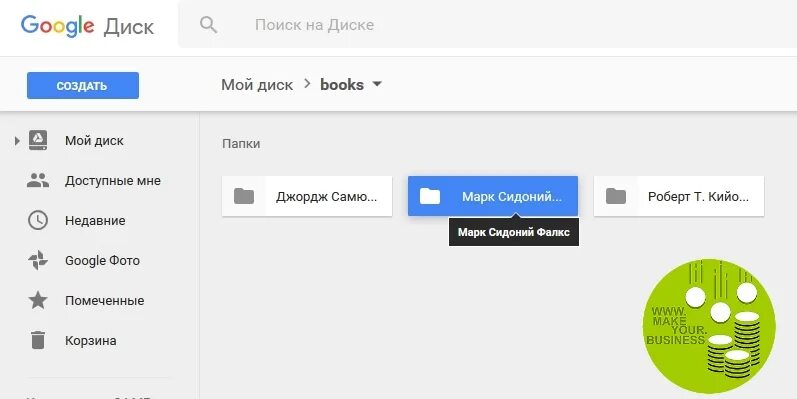Open Корзина section
The width and height of the screenshot is (797, 399).
(90, 341)
